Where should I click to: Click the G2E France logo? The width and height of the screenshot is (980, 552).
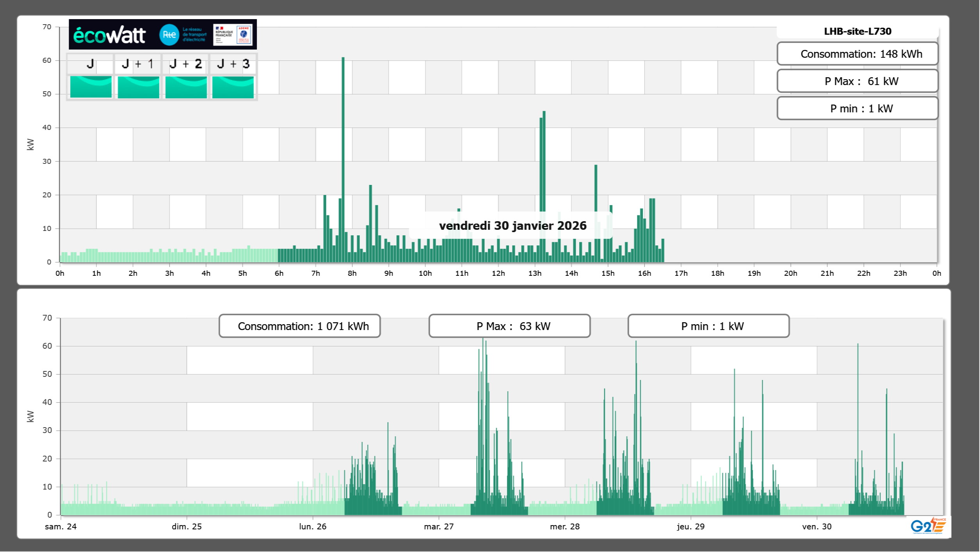[928, 526]
